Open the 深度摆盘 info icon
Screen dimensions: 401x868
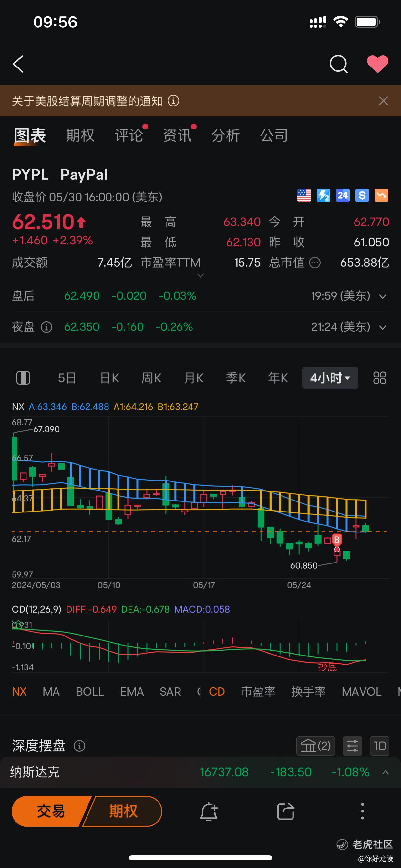pyautogui.click(x=79, y=746)
